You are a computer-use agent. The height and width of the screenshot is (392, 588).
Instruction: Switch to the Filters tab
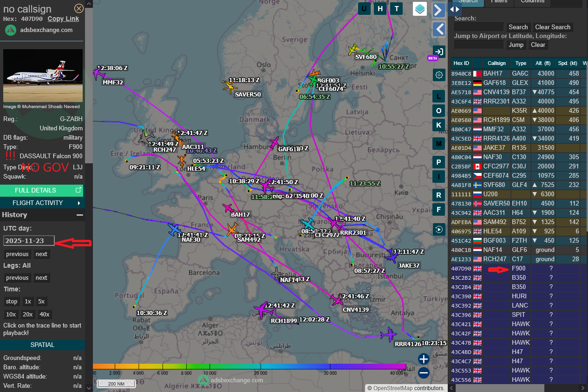(499, 1)
